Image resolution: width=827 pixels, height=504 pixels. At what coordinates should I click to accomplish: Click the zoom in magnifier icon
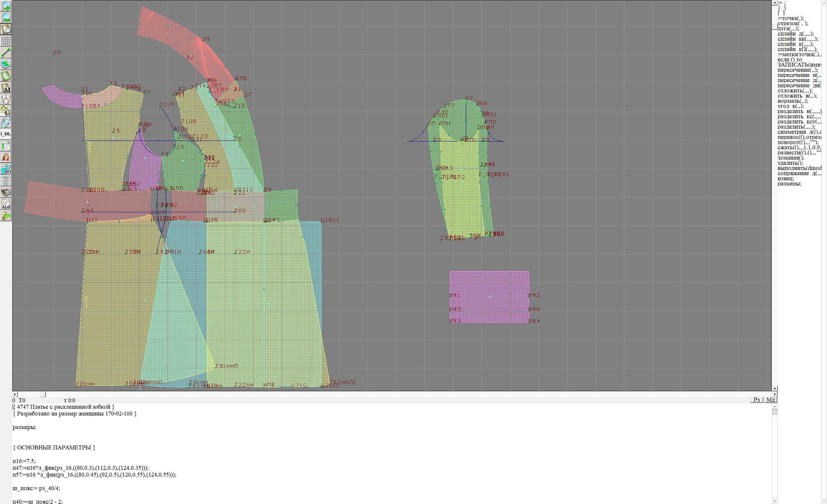click(x=6, y=6)
